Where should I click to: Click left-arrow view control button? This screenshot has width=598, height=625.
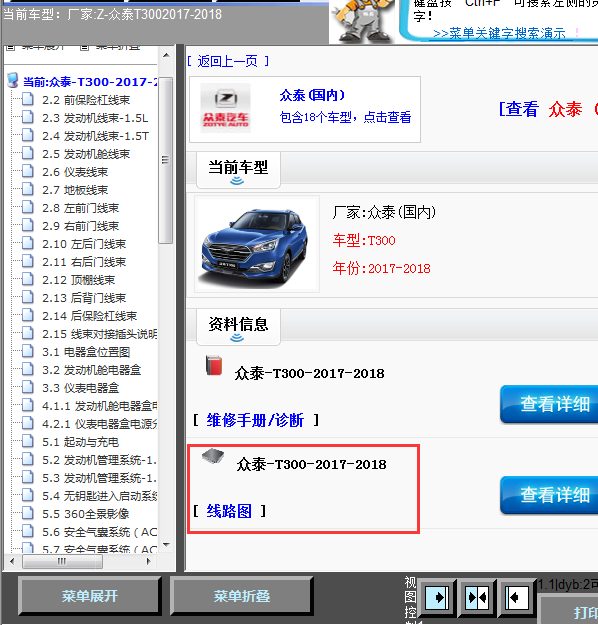[517, 597]
